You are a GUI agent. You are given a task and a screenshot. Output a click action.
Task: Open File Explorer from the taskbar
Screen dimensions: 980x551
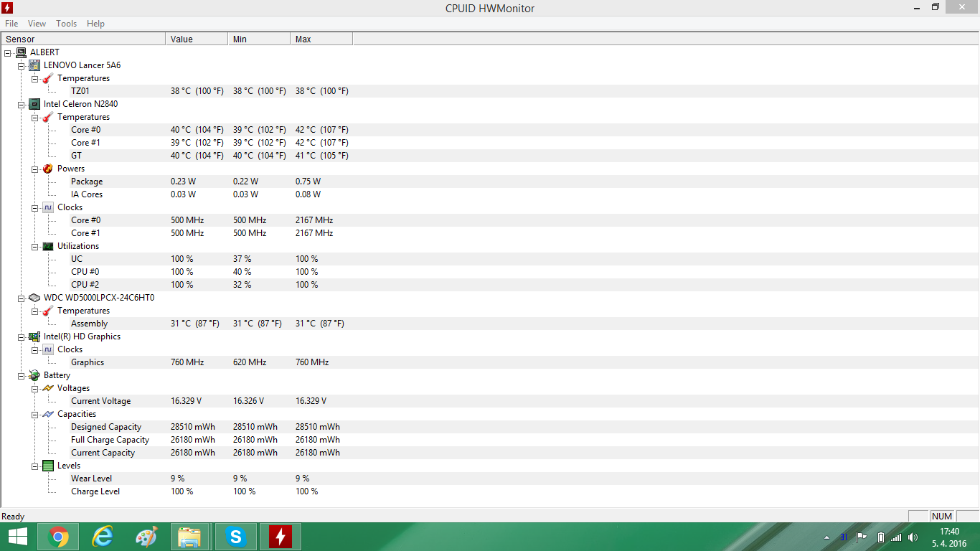tap(190, 537)
